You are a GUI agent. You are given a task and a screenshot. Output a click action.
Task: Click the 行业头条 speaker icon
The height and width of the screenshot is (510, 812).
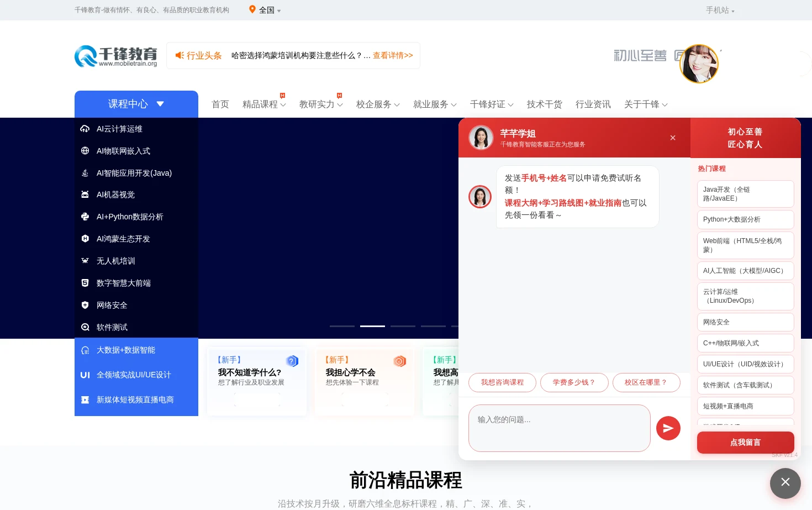pyautogui.click(x=180, y=55)
